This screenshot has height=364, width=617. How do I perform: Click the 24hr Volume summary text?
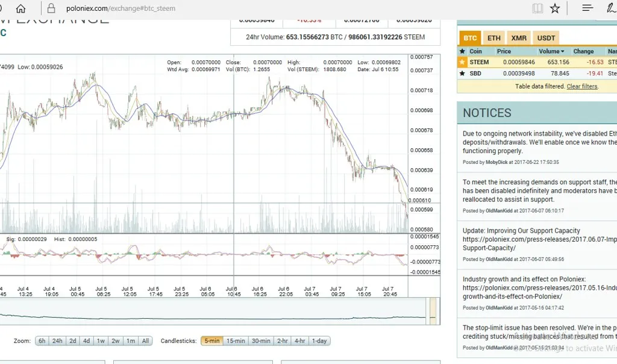[x=335, y=37]
